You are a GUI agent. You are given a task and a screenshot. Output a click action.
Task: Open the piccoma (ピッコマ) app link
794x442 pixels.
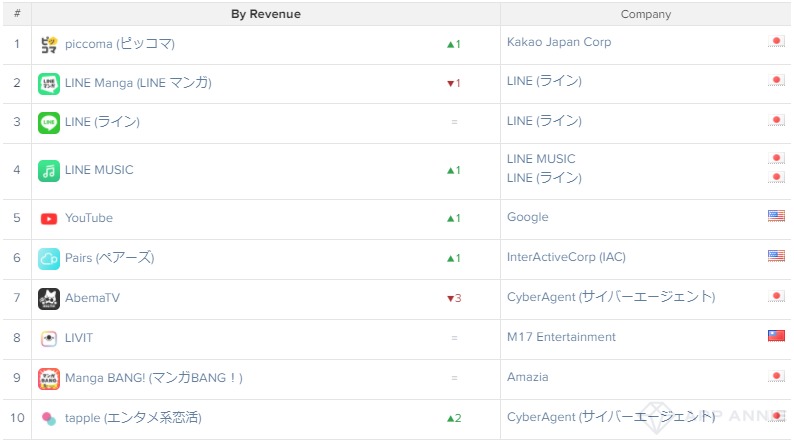120,45
